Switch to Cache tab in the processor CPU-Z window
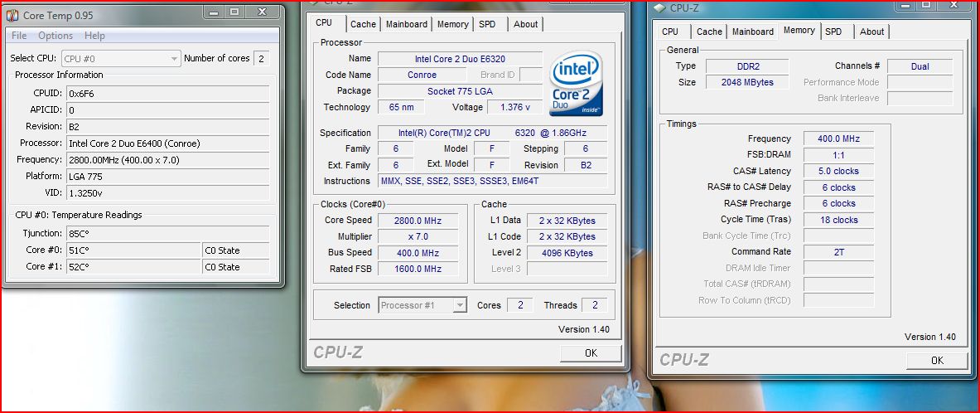This screenshot has width=980, height=413. tap(363, 24)
